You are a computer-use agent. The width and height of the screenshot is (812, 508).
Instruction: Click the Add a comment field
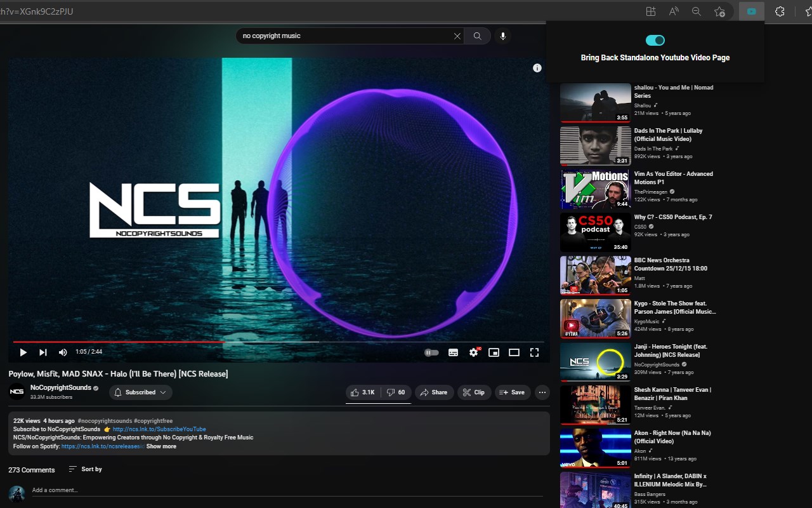point(287,490)
